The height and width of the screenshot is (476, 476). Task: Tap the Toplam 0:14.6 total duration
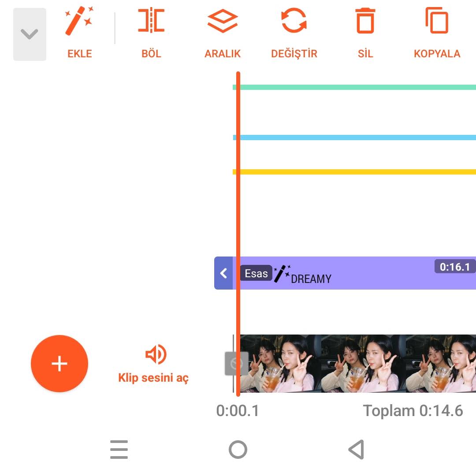click(413, 411)
